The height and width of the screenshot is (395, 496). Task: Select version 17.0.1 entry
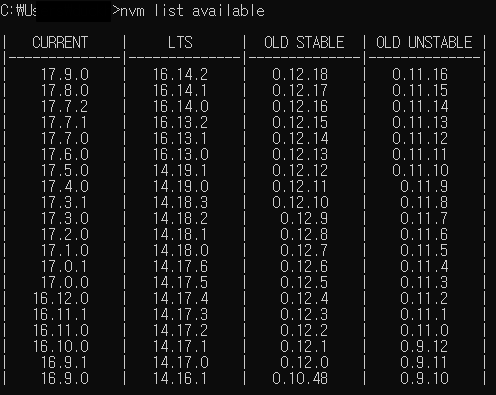[64, 266]
